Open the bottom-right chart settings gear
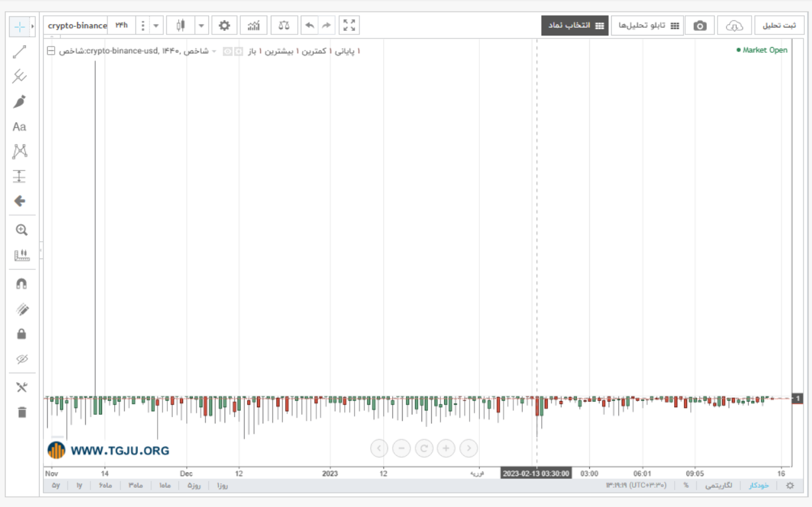 790,485
